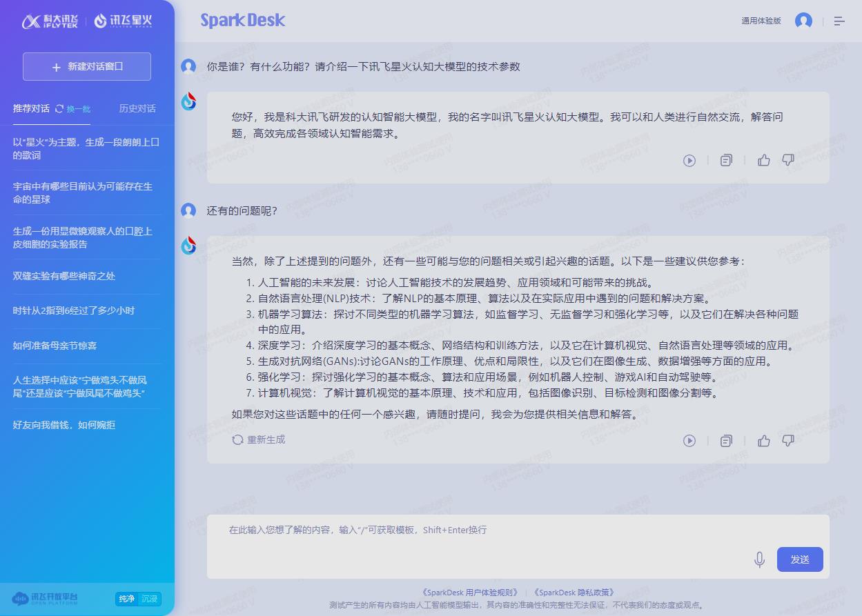Image resolution: width=862 pixels, height=616 pixels.
Task: Click the user avatar beside 还有的问题呢
Action: tap(188, 210)
